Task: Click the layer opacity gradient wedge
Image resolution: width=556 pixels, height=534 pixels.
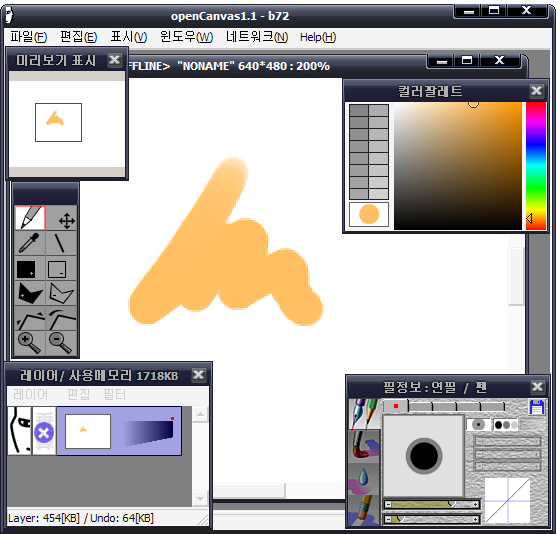Action: click(149, 432)
